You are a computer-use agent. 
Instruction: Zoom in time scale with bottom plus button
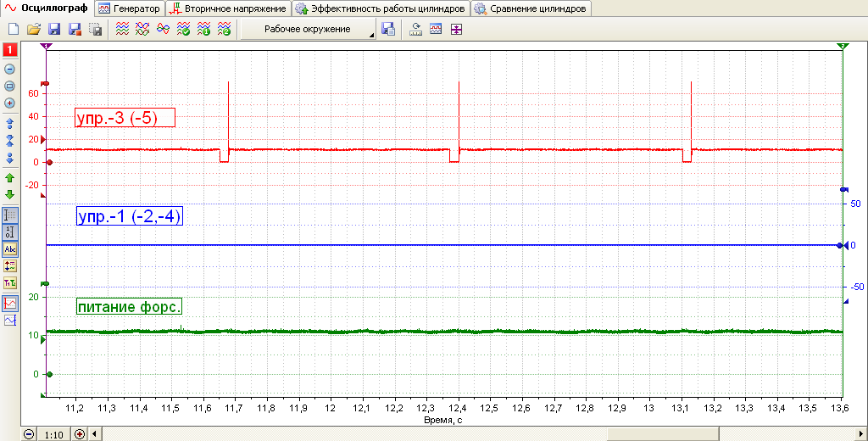pos(80,434)
